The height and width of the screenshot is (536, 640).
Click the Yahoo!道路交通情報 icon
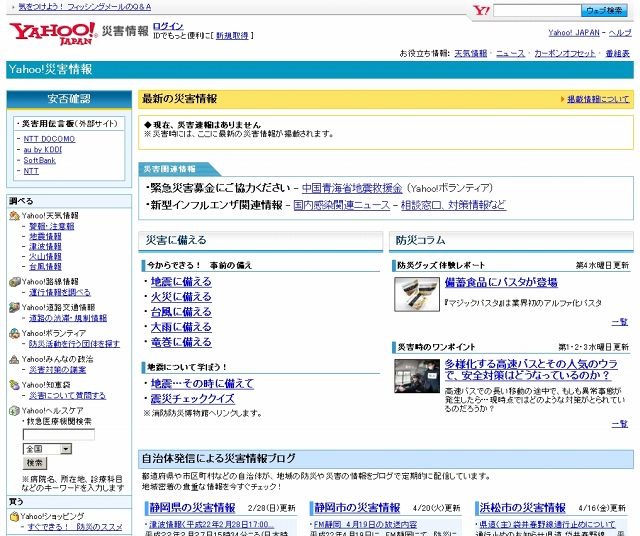point(15,307)
